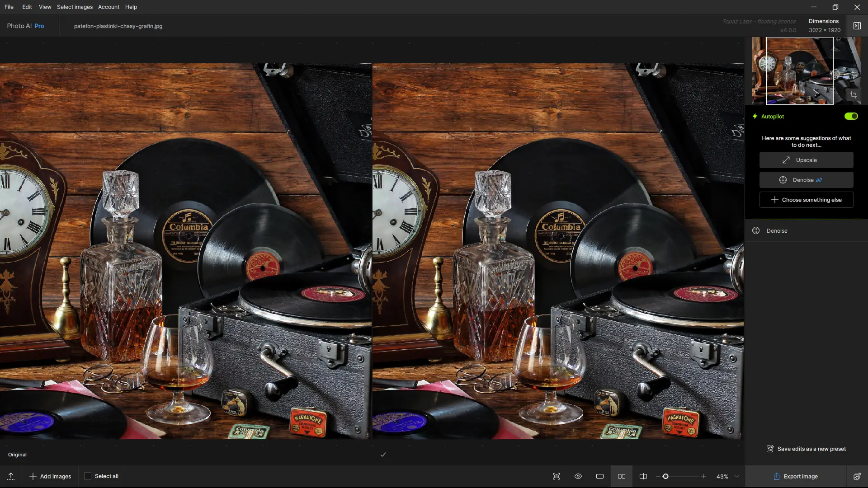Click the snapshot capture icon
868x488 pixels.
(557, 476)
